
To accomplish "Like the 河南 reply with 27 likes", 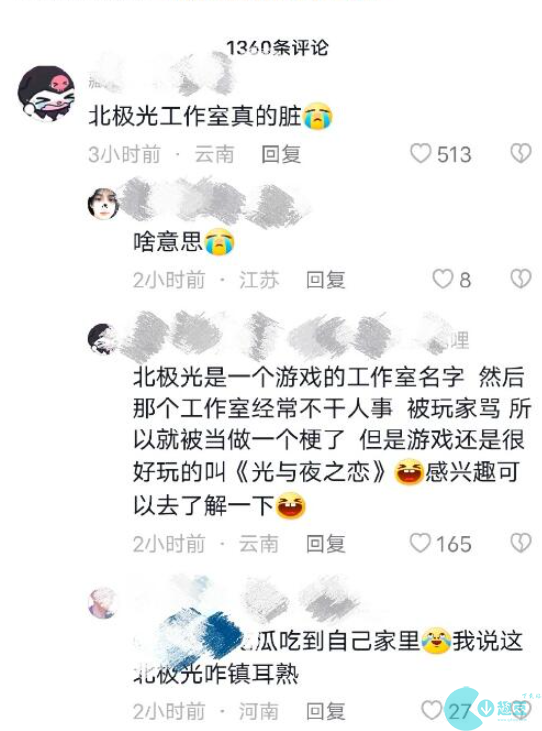I will (x=432, y=710).
